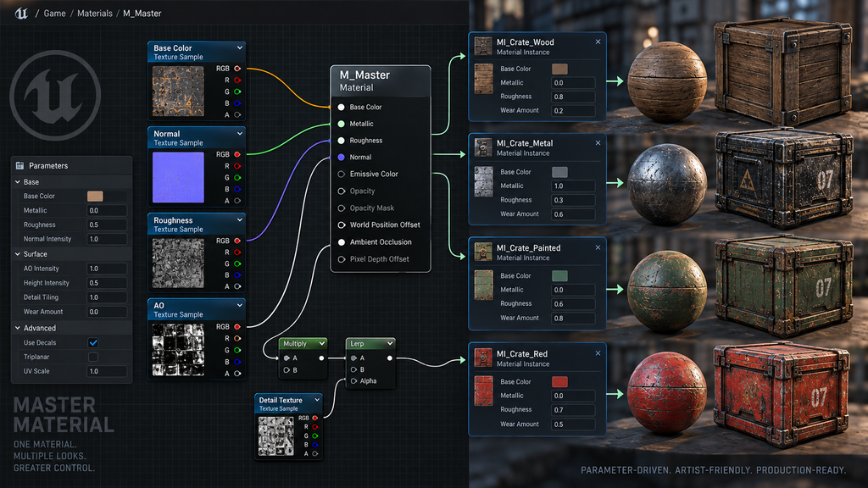Click the output pin on Lerp node

[390, 358]
